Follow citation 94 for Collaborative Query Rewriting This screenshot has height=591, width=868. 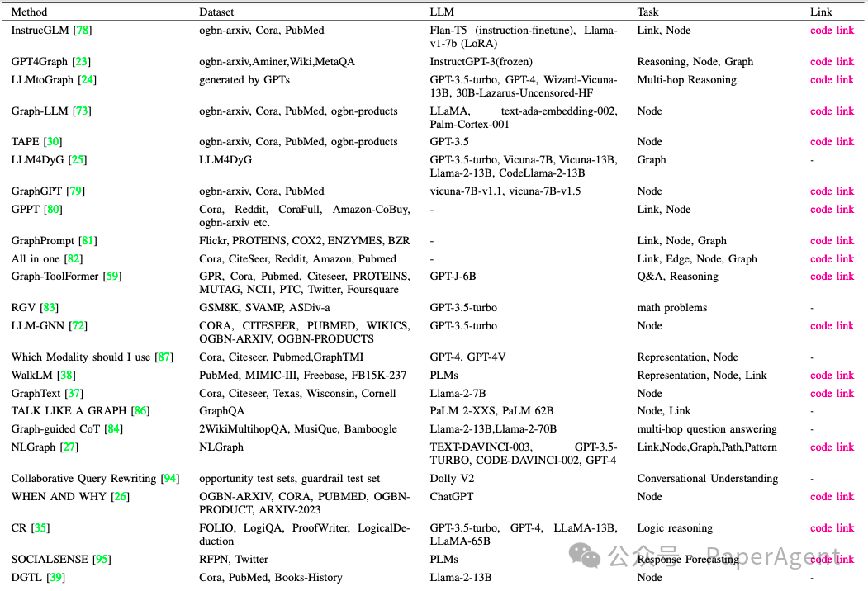pyautogui.click(x=170, y=478)
